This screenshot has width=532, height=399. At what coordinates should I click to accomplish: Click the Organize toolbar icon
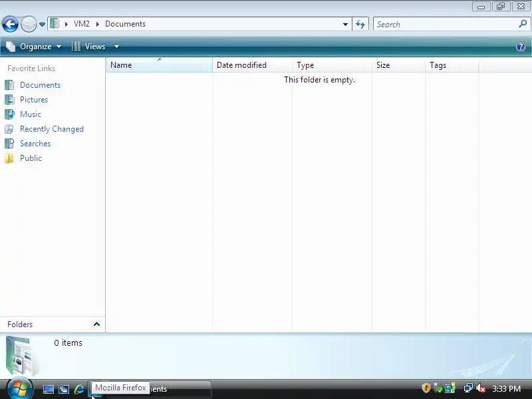[x=11, y=47]
